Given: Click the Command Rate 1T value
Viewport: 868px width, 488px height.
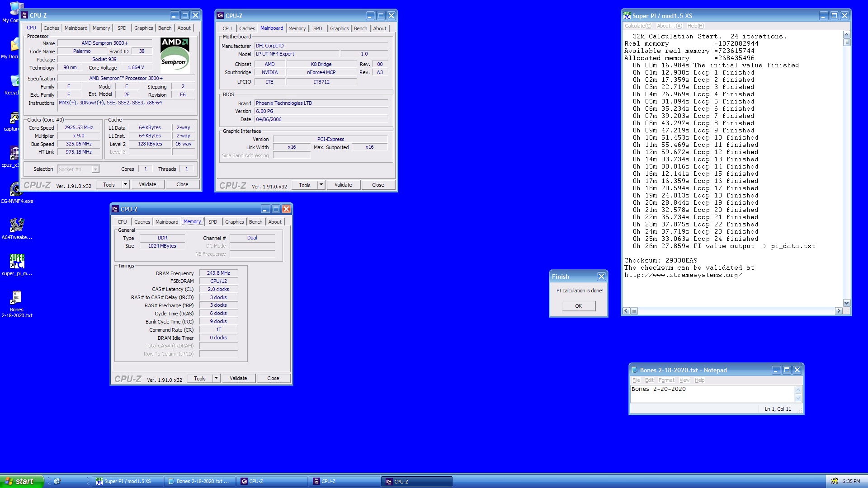Looking at the screenshot, I should click(218, 329).
